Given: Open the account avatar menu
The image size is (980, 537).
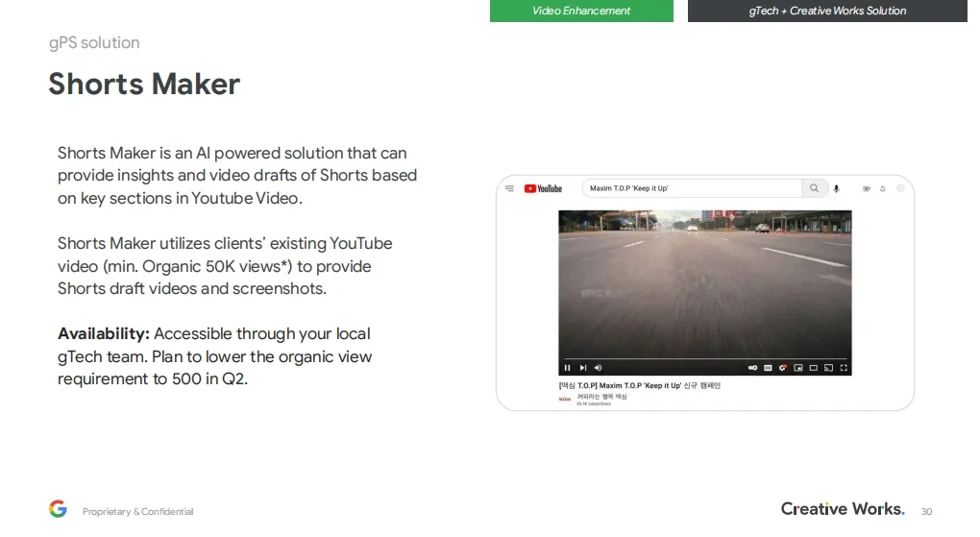Looking at the screenshot, I should [900, 189].
